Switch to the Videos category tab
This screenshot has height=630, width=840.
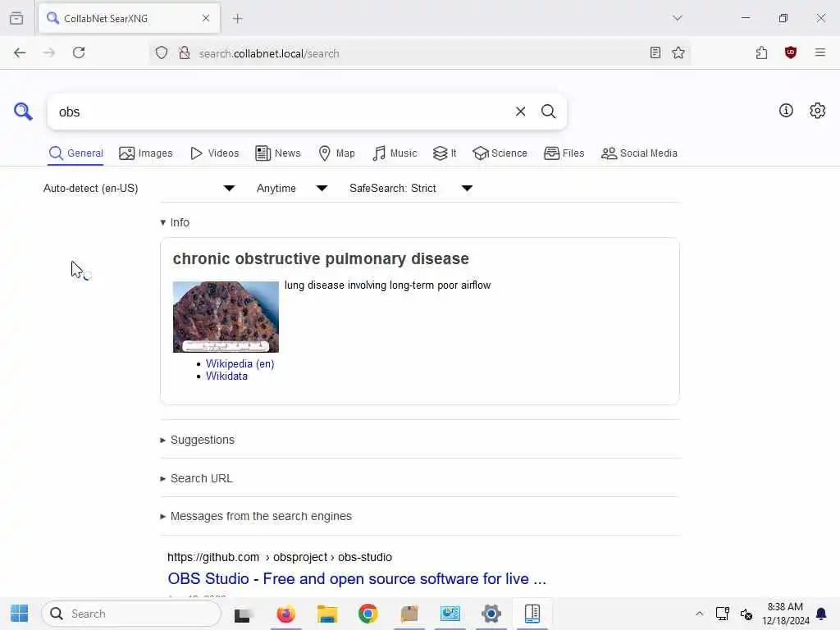pos(214,153)
